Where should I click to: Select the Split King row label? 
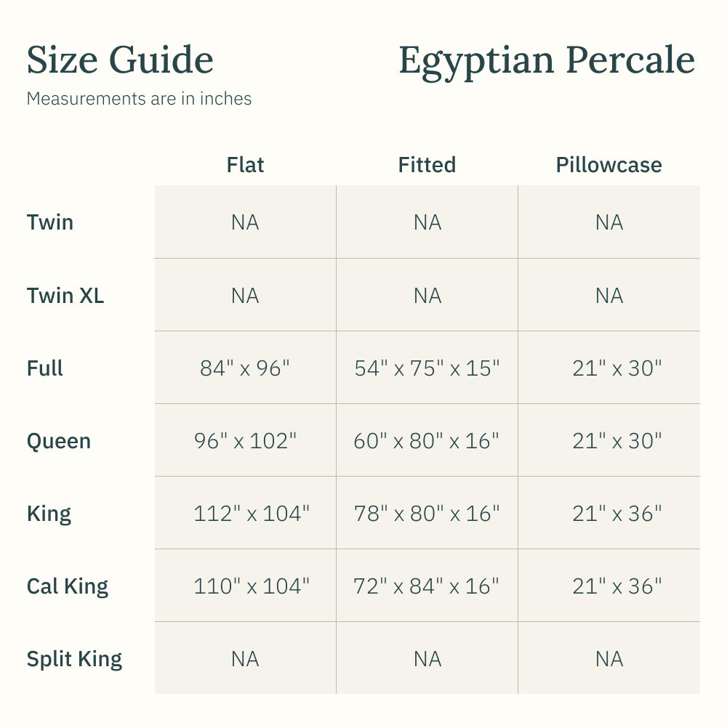click(x=74, y=659)
